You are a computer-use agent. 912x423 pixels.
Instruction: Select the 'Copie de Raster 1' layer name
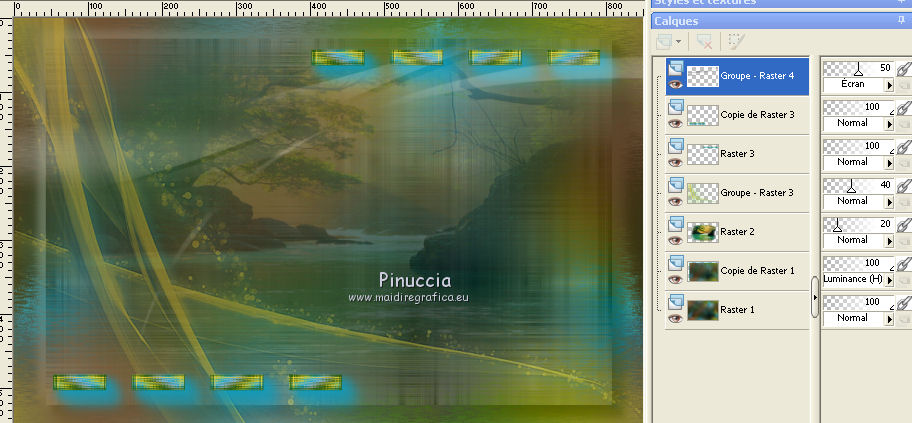(x=757, y=271)
